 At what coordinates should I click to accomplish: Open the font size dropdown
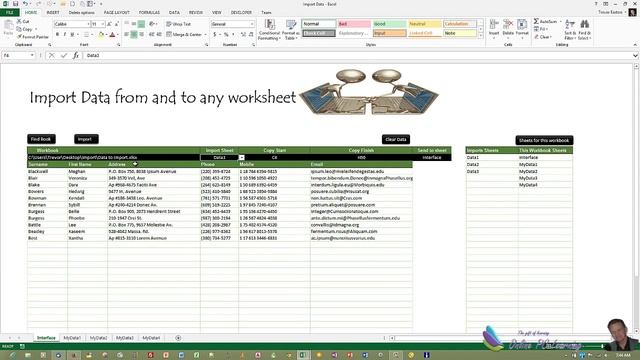[102, 24]
